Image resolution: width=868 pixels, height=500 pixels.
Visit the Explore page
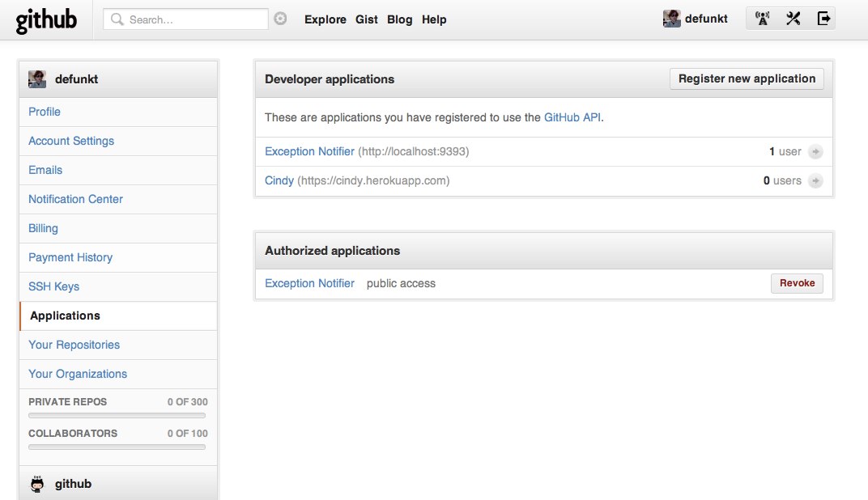point(325,19)
